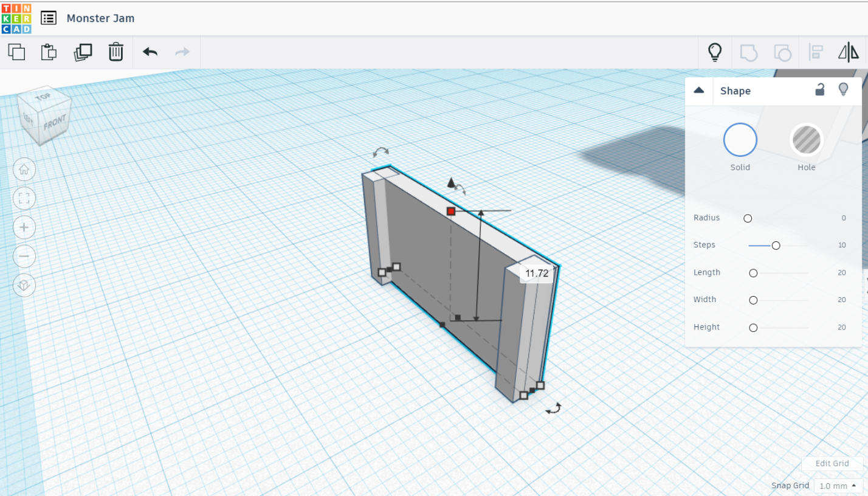Undo the last action
This screenshot has height=496, width=868.
[150, 52]
